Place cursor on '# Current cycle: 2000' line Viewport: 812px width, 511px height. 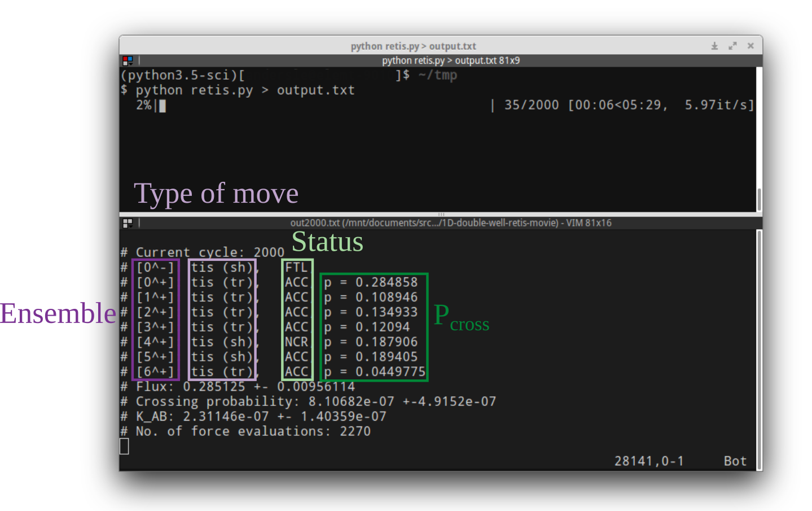[x=210, y=252]
